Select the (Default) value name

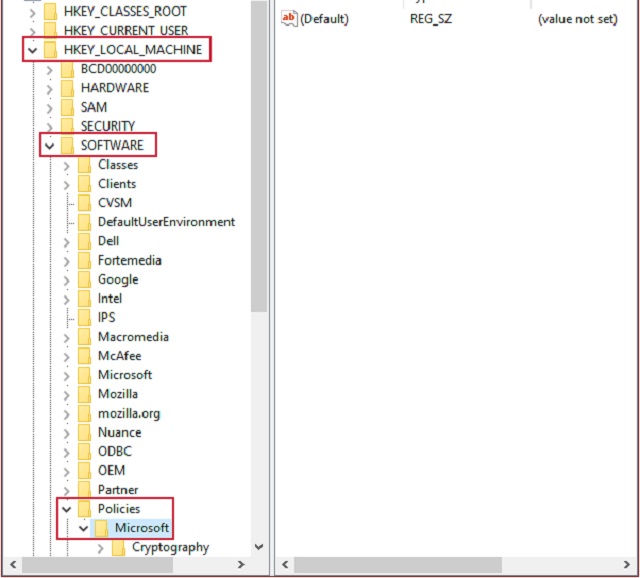pyautogui.click(x=324, y=19)
